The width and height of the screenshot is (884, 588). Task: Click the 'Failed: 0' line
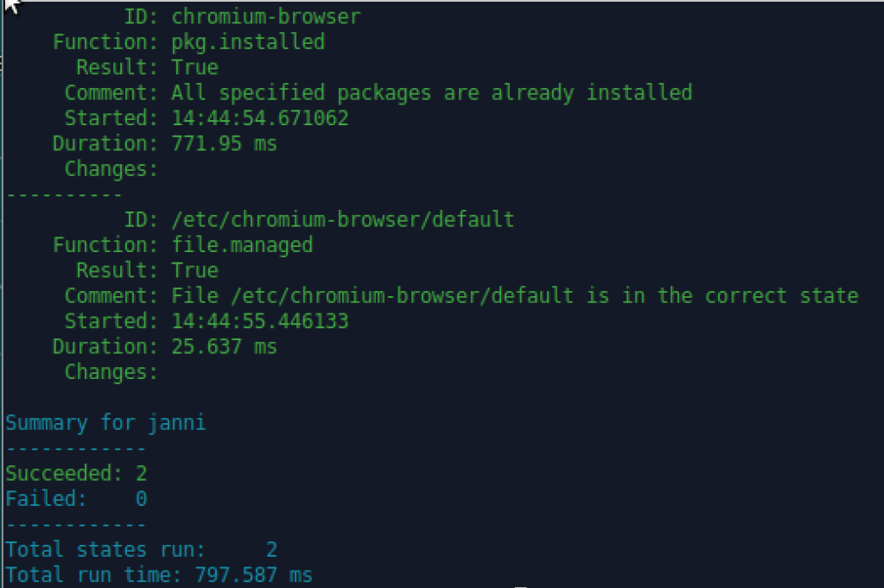[x=76, y=499]
